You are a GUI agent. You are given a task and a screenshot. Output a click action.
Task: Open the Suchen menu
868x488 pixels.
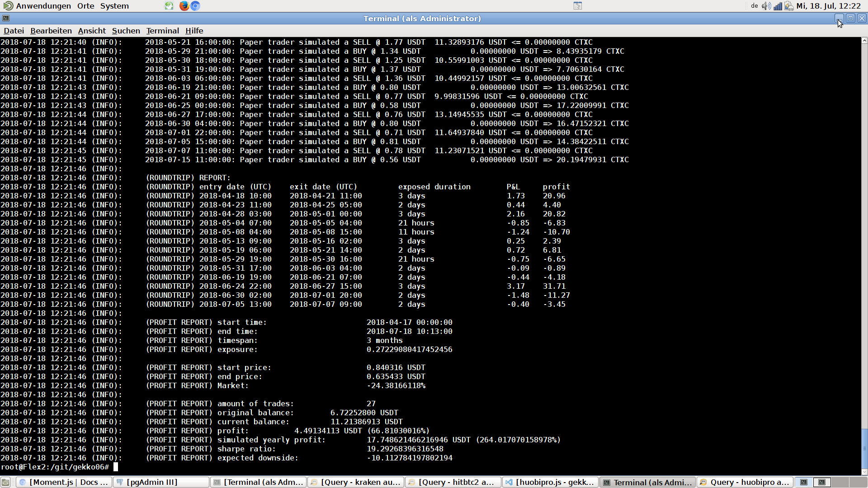click(126, 31)
